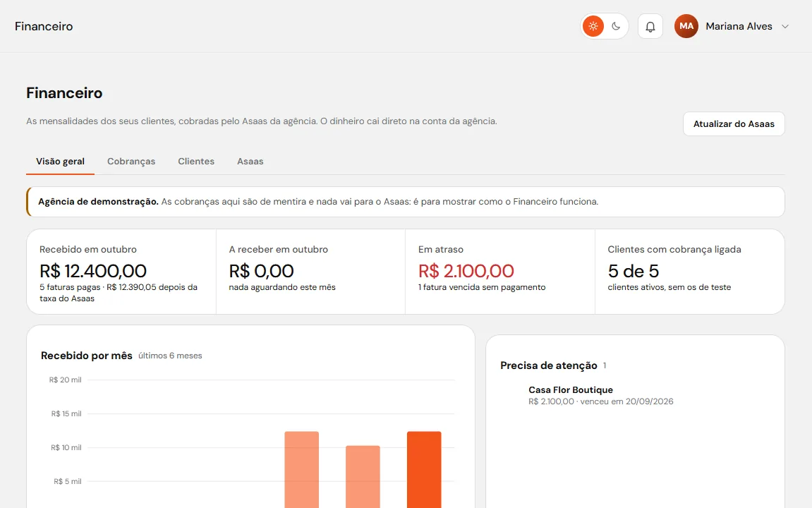Expand the Mariana Alves account chevron

point(785,26)
